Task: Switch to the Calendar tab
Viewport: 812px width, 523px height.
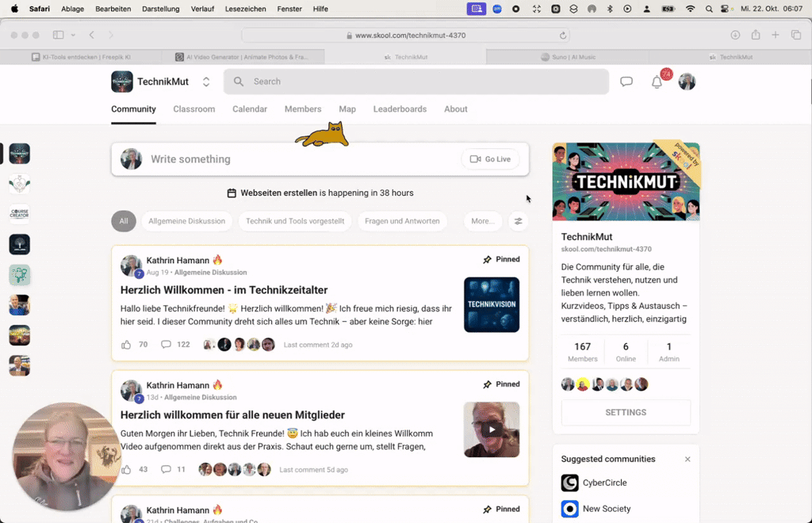Action: click(250, 109)
